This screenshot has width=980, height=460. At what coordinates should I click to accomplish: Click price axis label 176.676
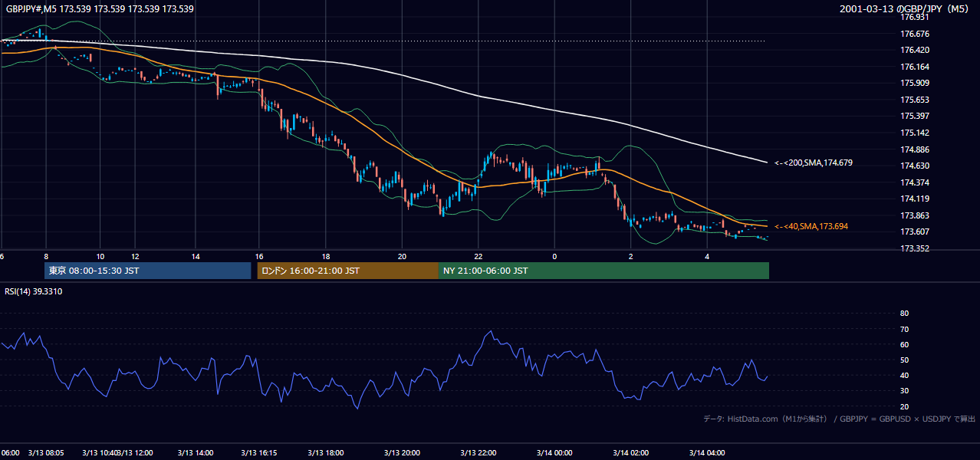[915, 34]
